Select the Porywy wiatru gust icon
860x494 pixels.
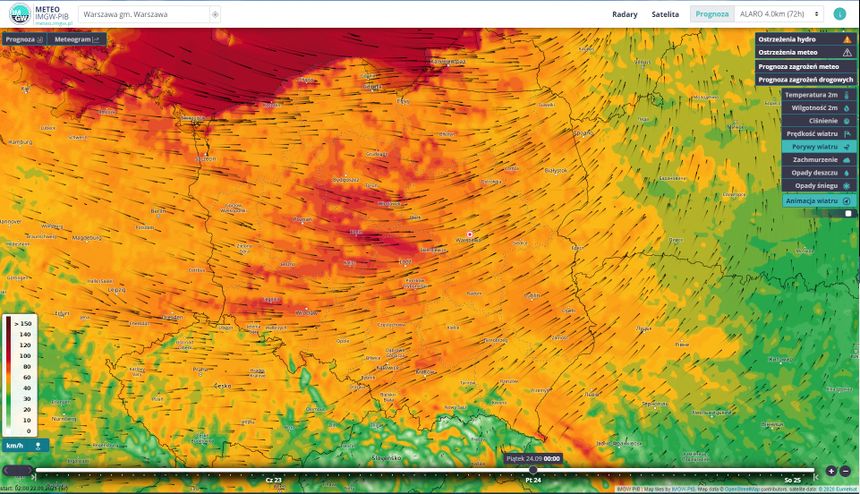[847, 147]
